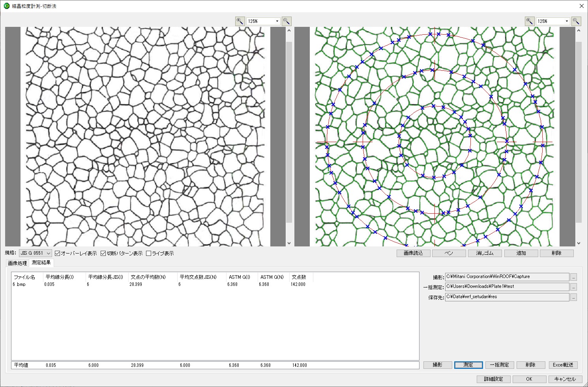588x387 pixels.
Task: Click the green app icon in title bar
Action: tap(6, 6)
